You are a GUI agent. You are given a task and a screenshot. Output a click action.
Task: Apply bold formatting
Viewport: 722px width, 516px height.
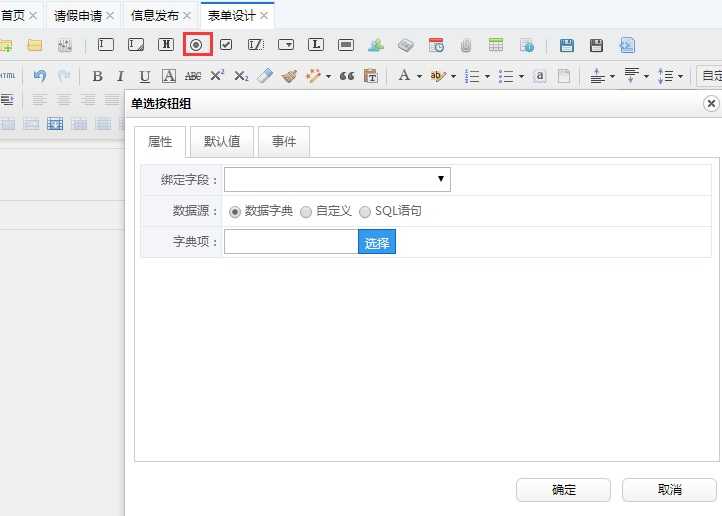pyautogui.click(x=97, y=76)
